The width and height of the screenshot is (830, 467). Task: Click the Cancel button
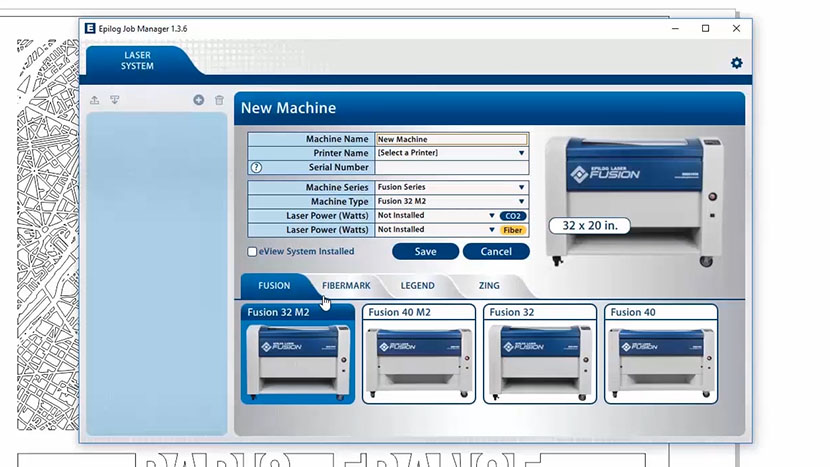click(496, 252)
